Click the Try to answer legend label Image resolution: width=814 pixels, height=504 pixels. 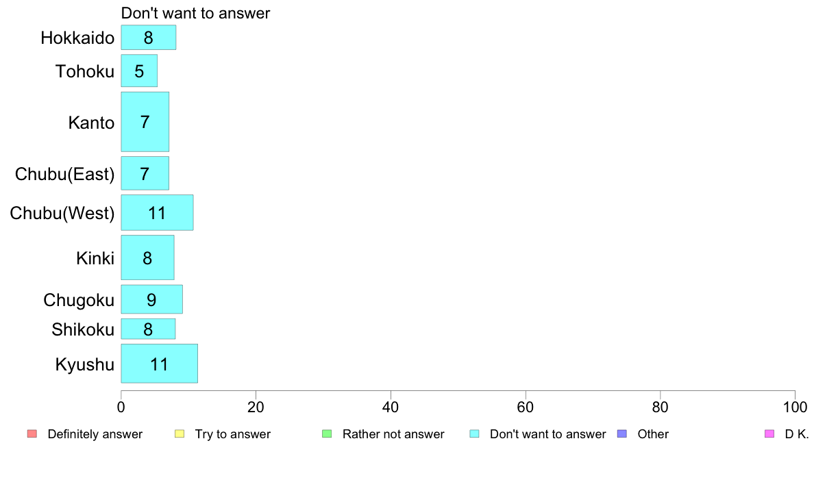pyautogui.click(x=232, y=434)
